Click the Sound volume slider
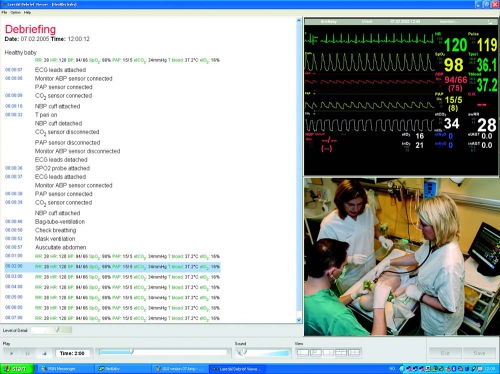The image size is (500, 374). click(263, 352)
